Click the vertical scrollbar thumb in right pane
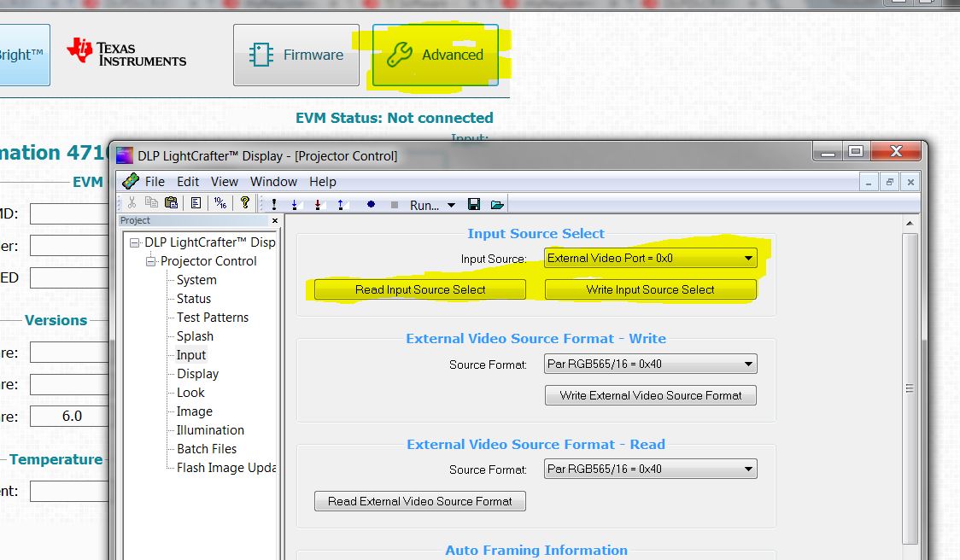Viewport: 960px width, 560px height. pos(910,388)
